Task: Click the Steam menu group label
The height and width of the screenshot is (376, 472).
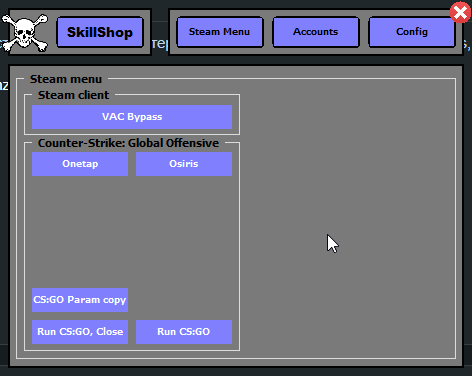Action: tap(66, 79)
